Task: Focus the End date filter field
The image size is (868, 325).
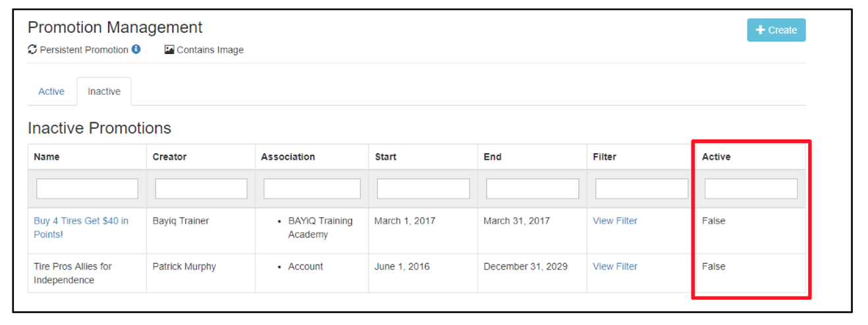Action: click(533, 189)
